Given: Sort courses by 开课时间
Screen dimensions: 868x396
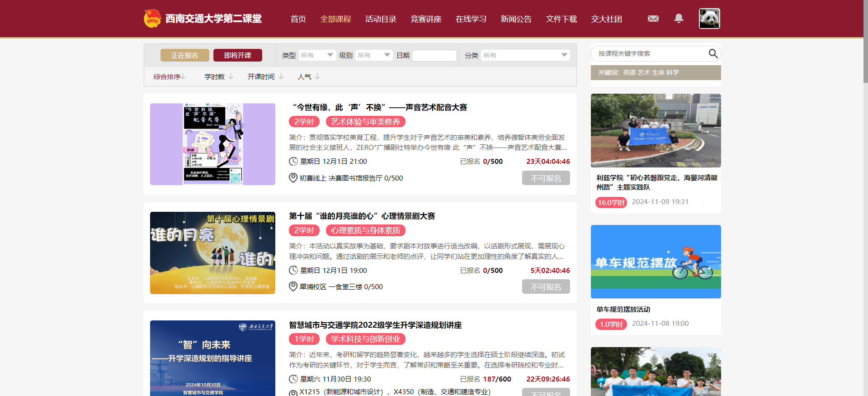Looking at the screenshot, I should coord(261,76).
